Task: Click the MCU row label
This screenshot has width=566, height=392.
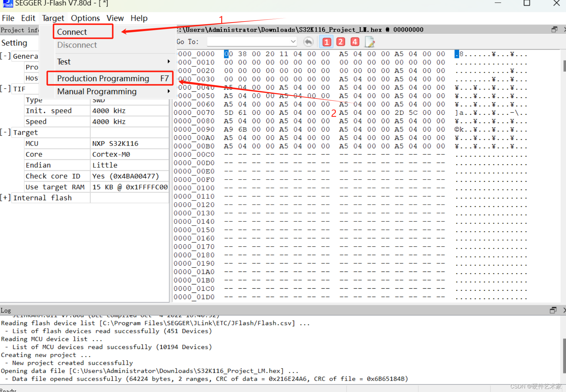Action: (32, 143)
